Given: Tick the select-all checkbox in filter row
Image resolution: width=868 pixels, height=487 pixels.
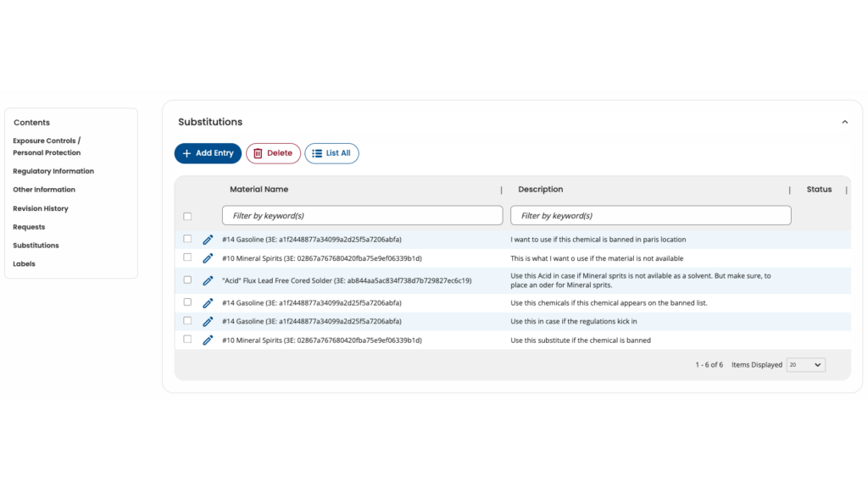Looking at the screenshot, I should (187, 216).
